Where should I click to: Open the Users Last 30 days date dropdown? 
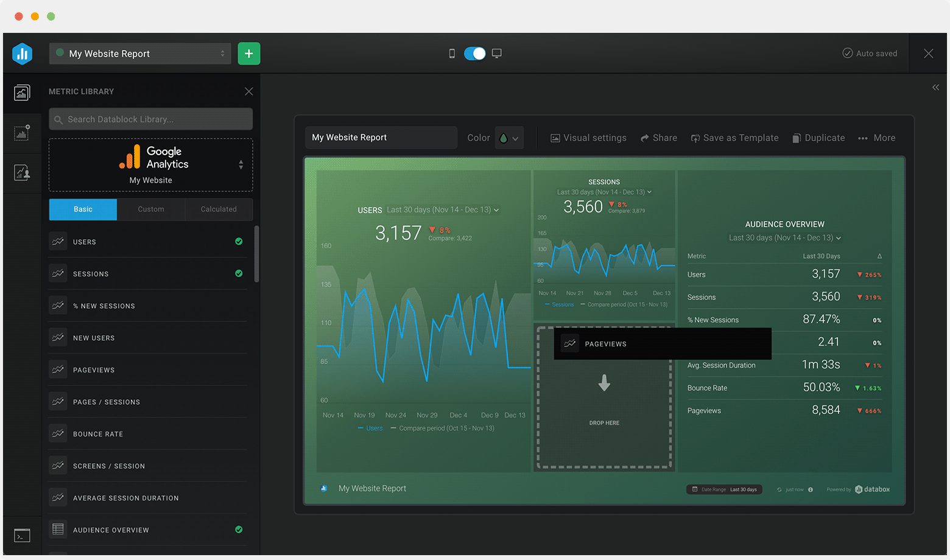[443, 209]
